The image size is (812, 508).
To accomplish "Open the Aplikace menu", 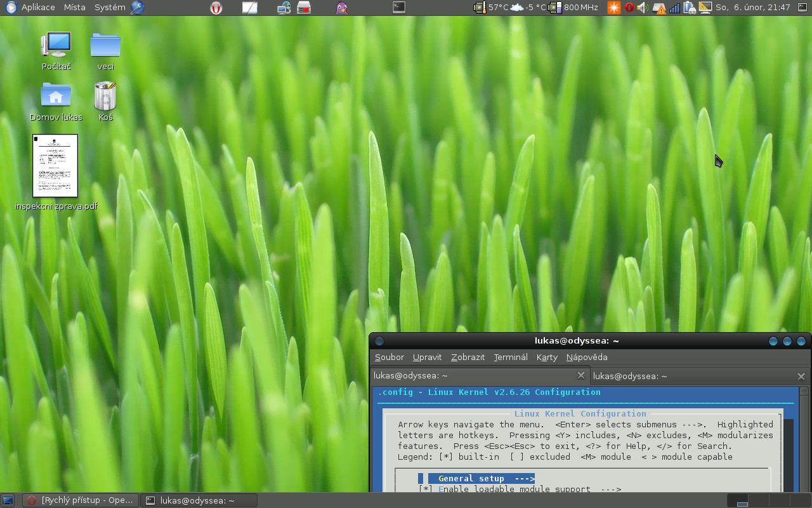I will tap(30, 8).
